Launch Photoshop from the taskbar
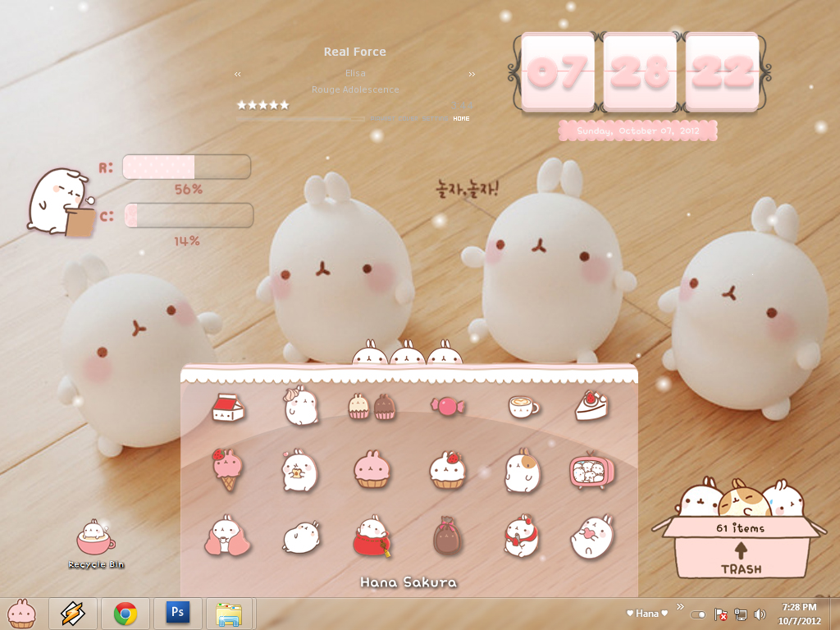Screen dimensions: 840x630 [x=177, y=613]
